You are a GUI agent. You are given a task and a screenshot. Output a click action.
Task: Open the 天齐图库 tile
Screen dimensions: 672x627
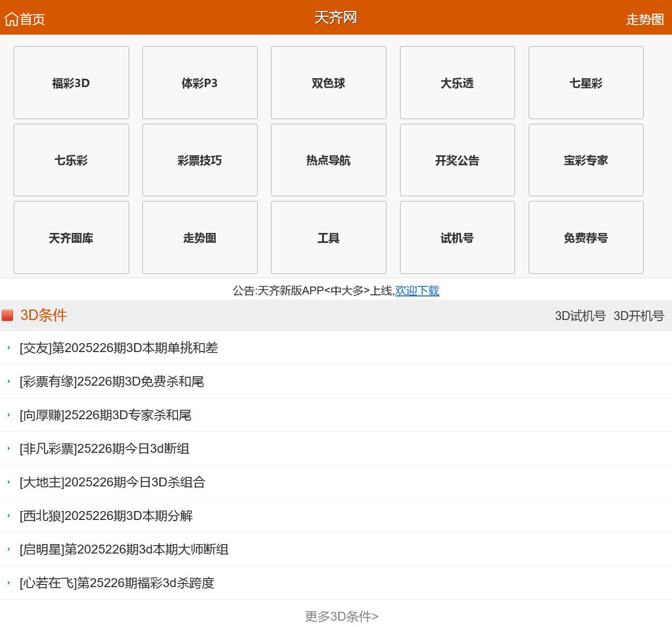coord(71,238)
